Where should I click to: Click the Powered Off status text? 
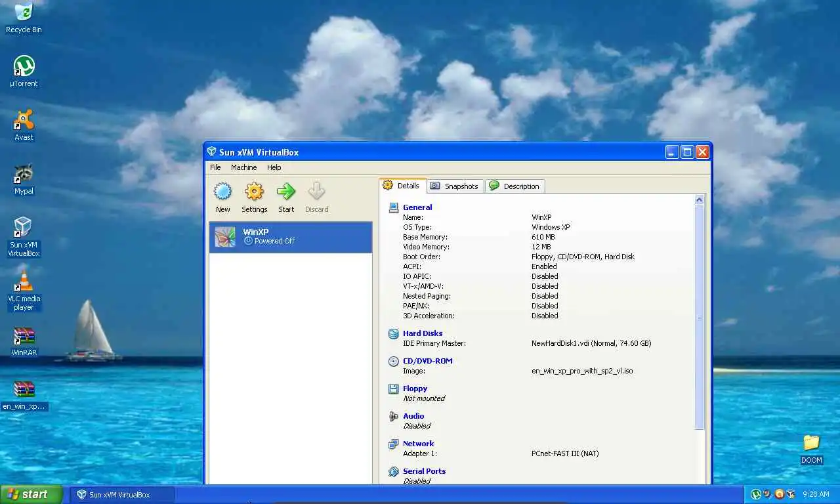pyautogui.click(x=274, y=241)
